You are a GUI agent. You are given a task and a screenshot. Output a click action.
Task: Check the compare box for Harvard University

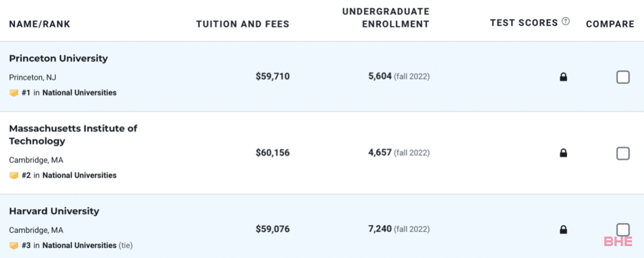click(x=623, y=230)
